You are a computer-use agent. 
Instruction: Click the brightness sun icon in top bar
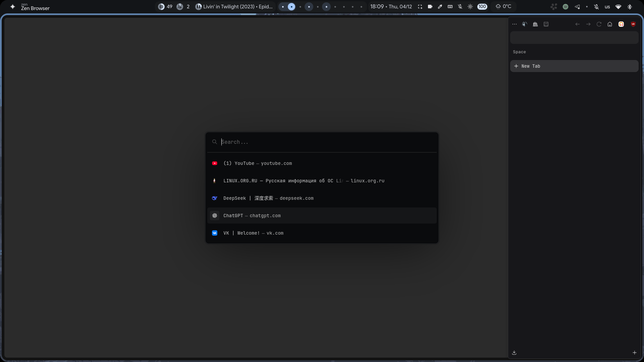click(x=470, y=7)
